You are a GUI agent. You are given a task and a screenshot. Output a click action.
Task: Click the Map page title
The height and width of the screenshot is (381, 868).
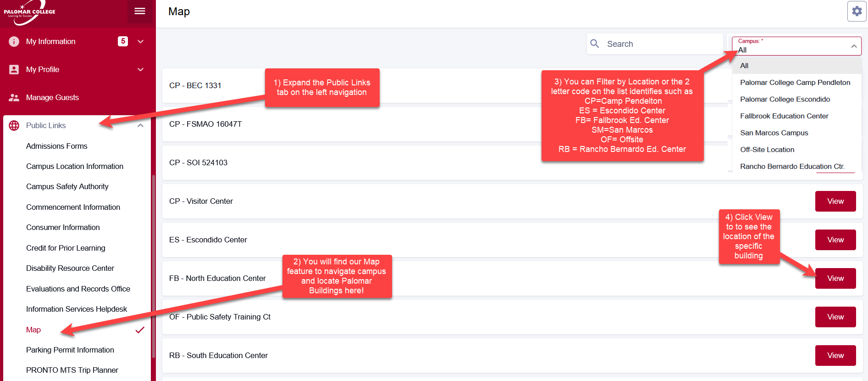[179, 11]
